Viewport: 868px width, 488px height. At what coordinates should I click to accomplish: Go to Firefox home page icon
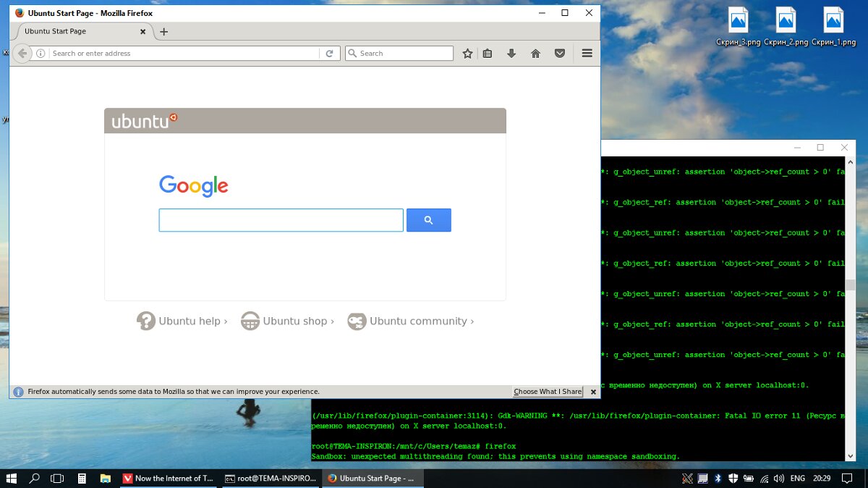(x=535, y=53)
